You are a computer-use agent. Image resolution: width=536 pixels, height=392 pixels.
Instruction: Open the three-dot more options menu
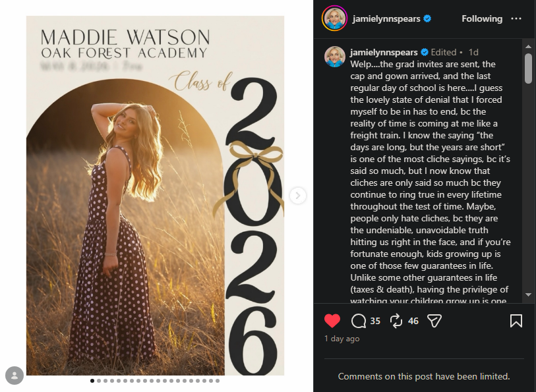[x=516, y=19]
